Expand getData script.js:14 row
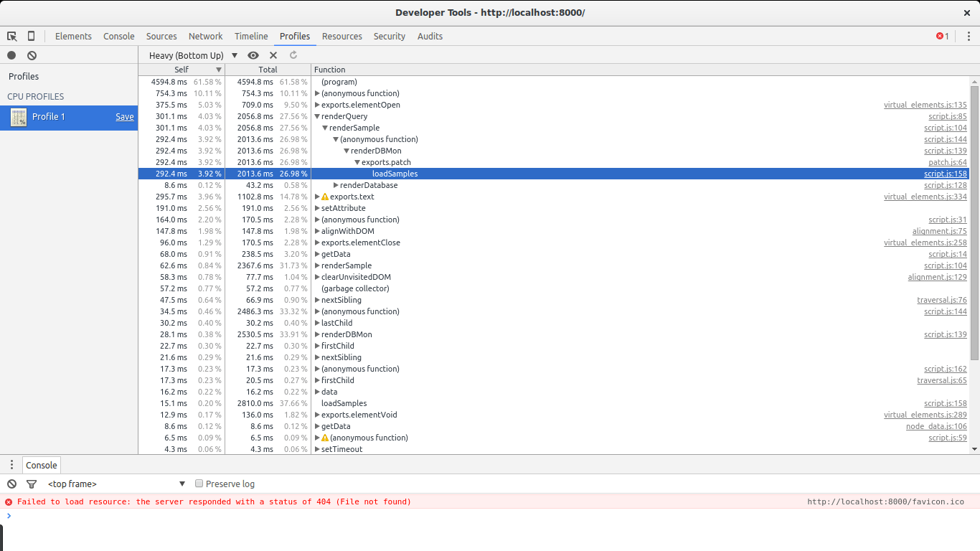This screenshot has height=551, width=980. tap(317, 254)
